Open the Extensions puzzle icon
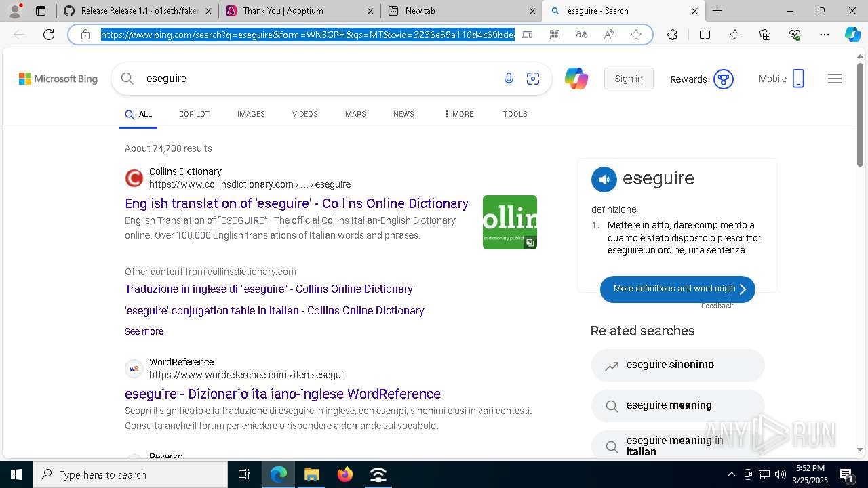This screenshot has width=868, height=488. (x=672, y=35)
